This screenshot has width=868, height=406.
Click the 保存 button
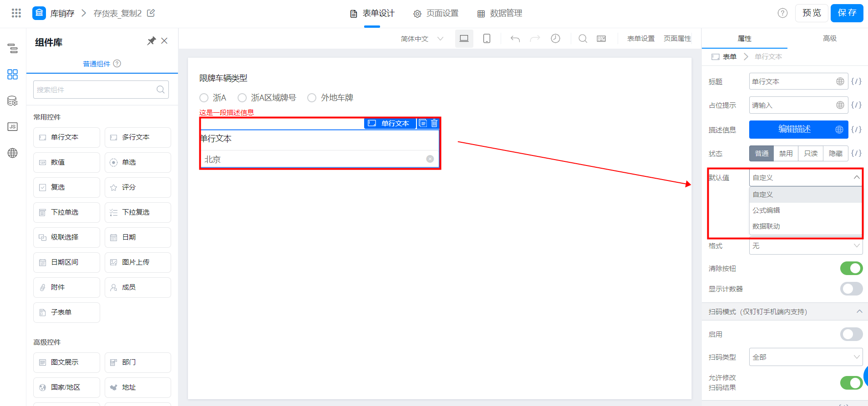coord(847,13)
